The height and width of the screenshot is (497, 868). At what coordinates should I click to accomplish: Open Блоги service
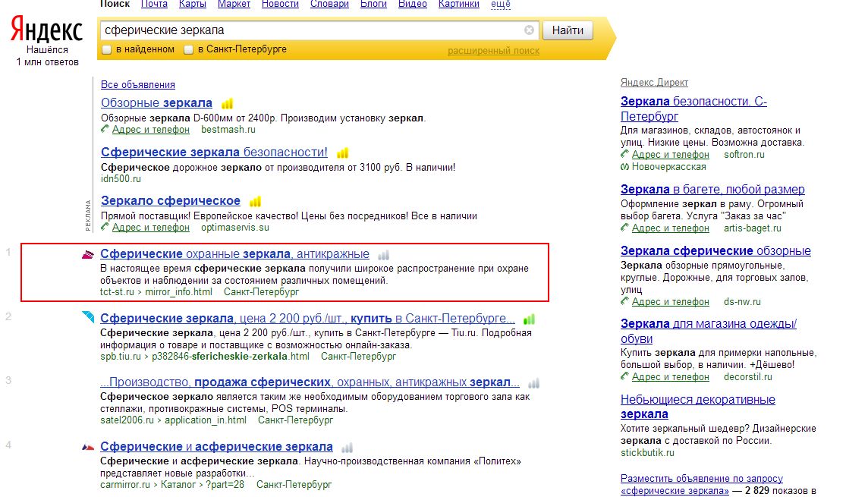pos(373,4)
